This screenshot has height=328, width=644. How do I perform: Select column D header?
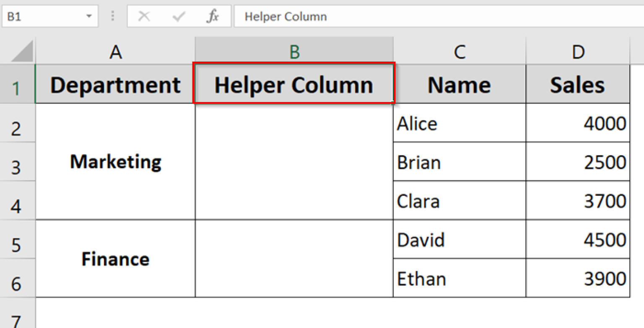tap(578, 52)
